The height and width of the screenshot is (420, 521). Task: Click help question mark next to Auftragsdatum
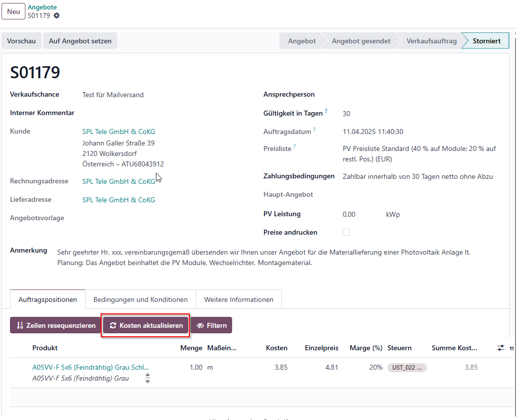314,130
